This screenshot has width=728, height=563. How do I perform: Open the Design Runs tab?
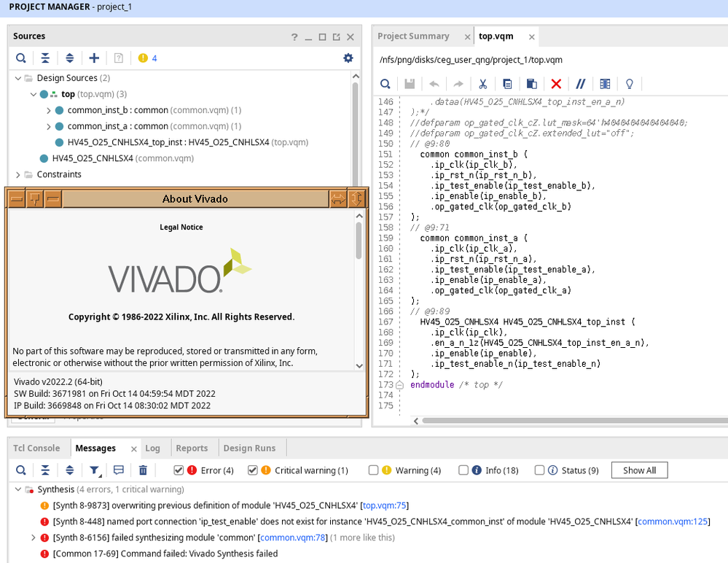[x=249, y=449]
